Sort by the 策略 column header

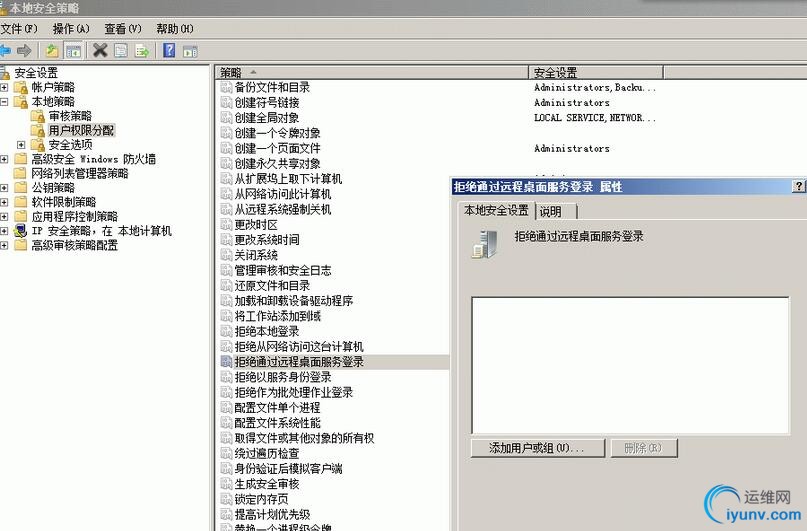(372, 73)
